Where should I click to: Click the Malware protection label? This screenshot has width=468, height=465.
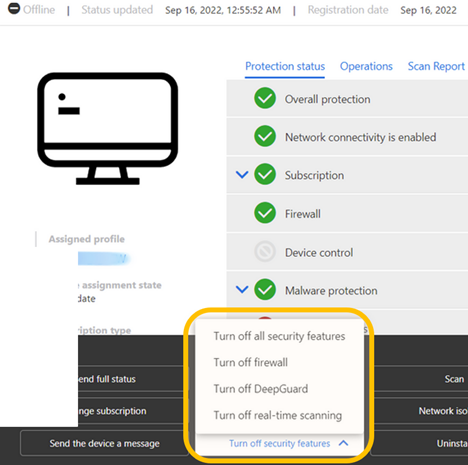click(x=331, y=291)
